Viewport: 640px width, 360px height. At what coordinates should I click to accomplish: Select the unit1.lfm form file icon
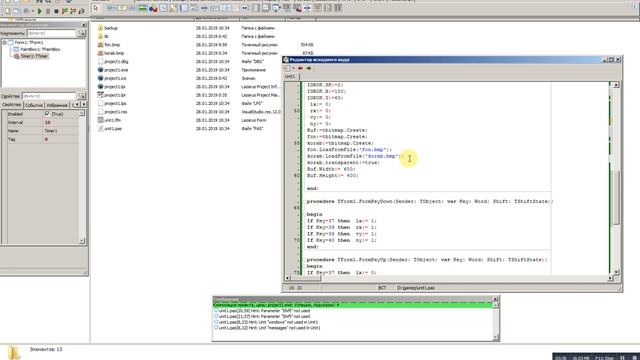(100, 120)
